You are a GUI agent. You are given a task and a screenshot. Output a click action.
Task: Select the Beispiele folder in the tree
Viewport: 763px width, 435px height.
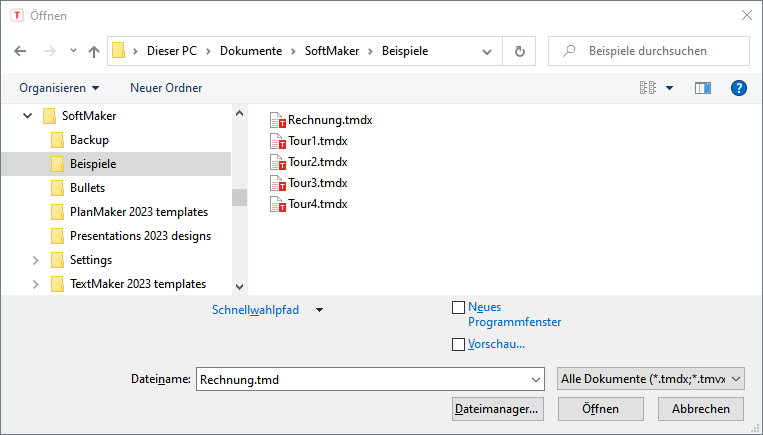pyautogui.click(x=93, y=164)
